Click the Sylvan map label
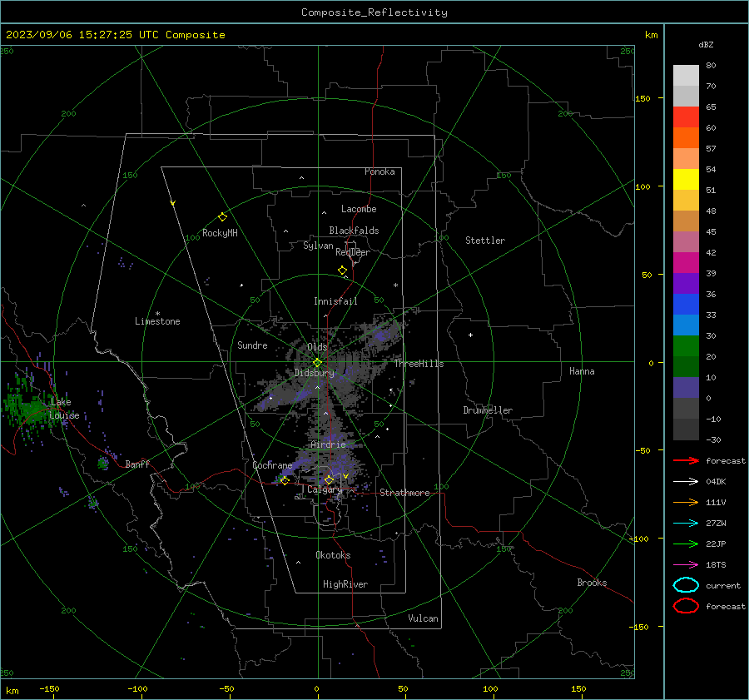The width and height of the screenshot is (749, 700). point(318,246)
